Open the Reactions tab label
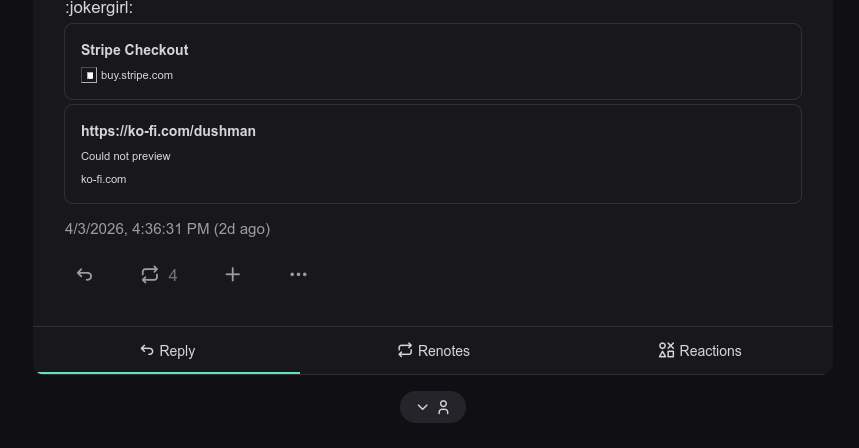 (x=710, y=351)
